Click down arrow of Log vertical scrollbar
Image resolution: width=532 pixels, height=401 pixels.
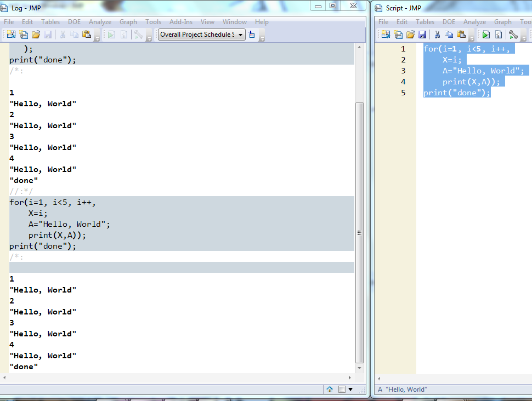coord(359,368)
